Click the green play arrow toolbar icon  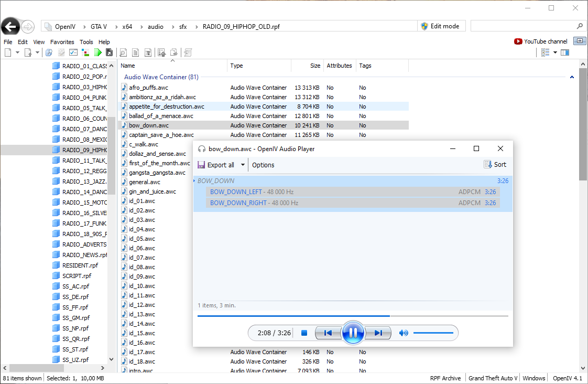tap(97, 52)
